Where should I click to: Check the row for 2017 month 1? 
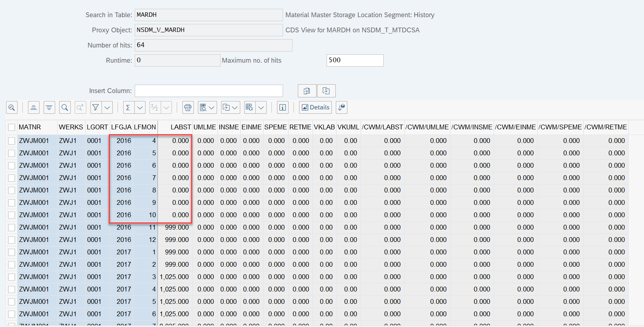point(12,252)
